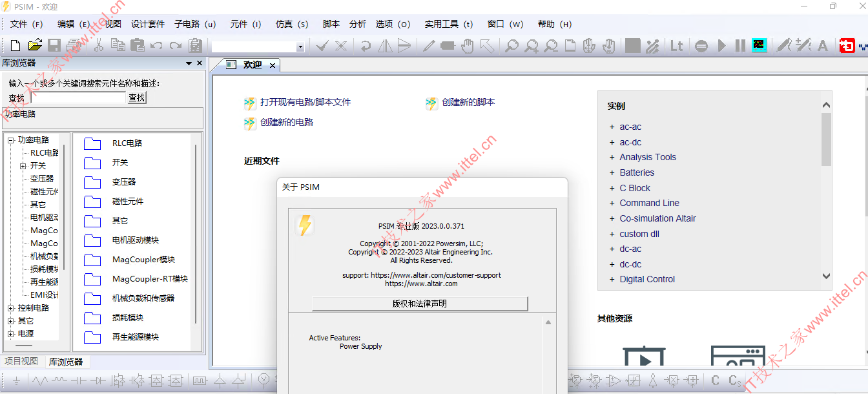
Task: Click 打开现有电路/脚本文件 link
Action: click(305, 102)
